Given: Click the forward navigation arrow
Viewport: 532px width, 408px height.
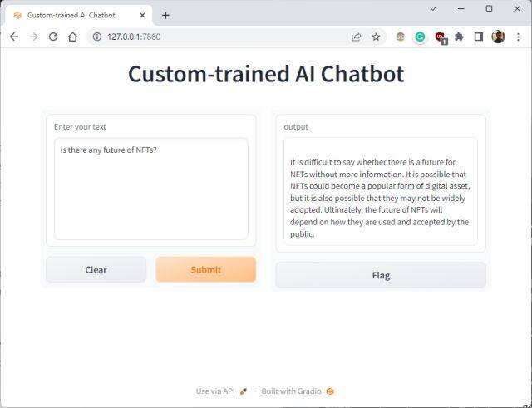Looking at the screenshot, I should (33, 37).
